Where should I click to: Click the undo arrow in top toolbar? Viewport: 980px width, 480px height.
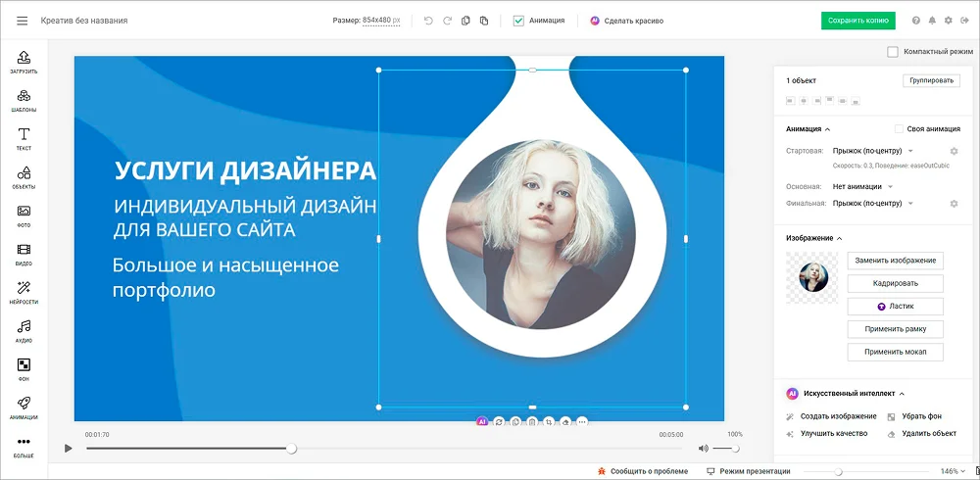[x=428, y=21]
